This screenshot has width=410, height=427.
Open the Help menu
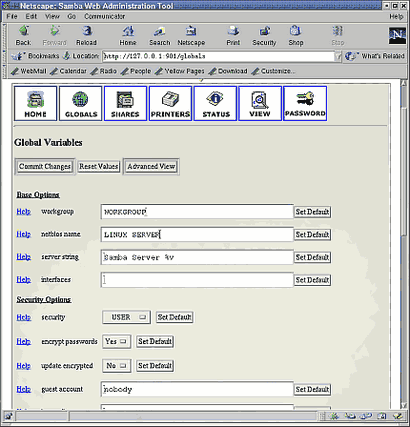[396, 16]
